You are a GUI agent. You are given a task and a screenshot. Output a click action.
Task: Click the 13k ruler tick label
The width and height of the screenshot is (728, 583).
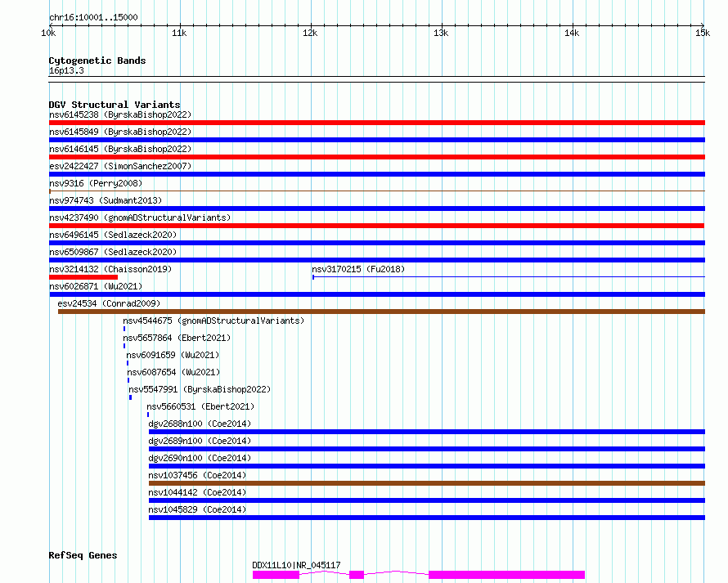441,33
